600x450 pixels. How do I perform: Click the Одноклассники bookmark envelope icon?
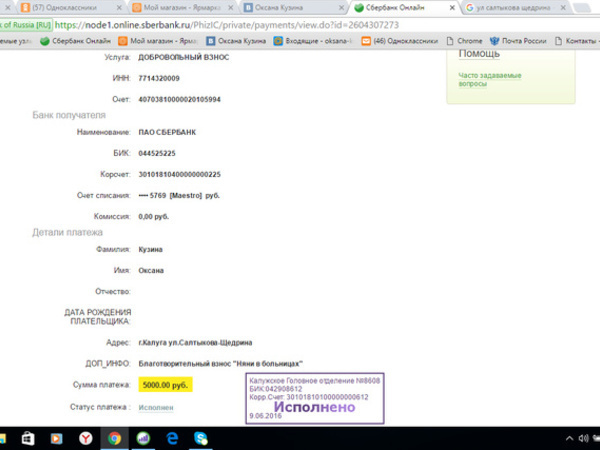click(x=366, y=41)
